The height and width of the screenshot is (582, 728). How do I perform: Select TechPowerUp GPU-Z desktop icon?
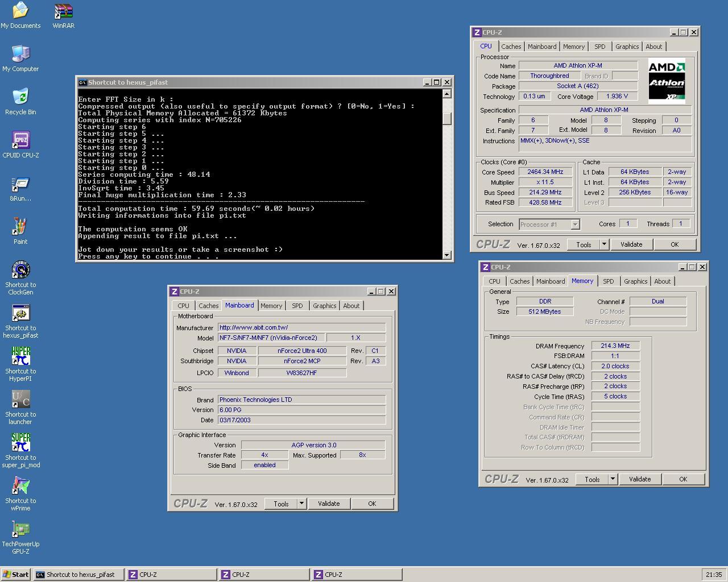pyautogui.click(x=20, y=537)
